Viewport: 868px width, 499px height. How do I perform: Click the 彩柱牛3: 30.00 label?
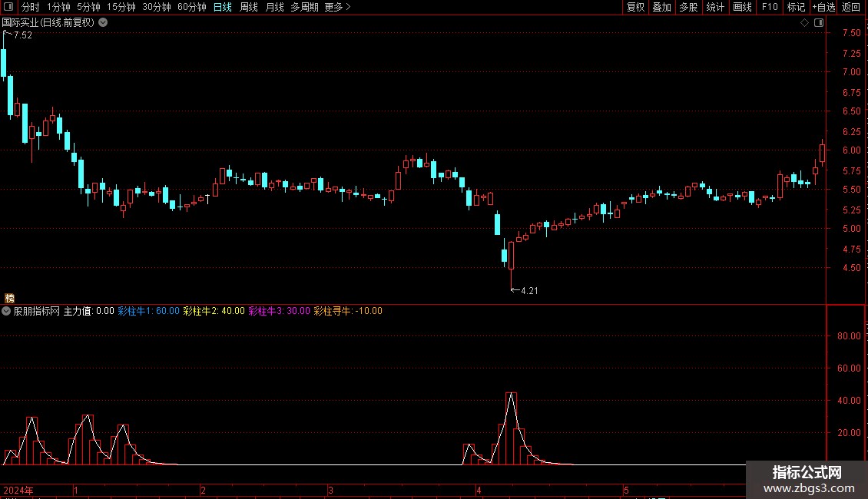click(280, 311)
